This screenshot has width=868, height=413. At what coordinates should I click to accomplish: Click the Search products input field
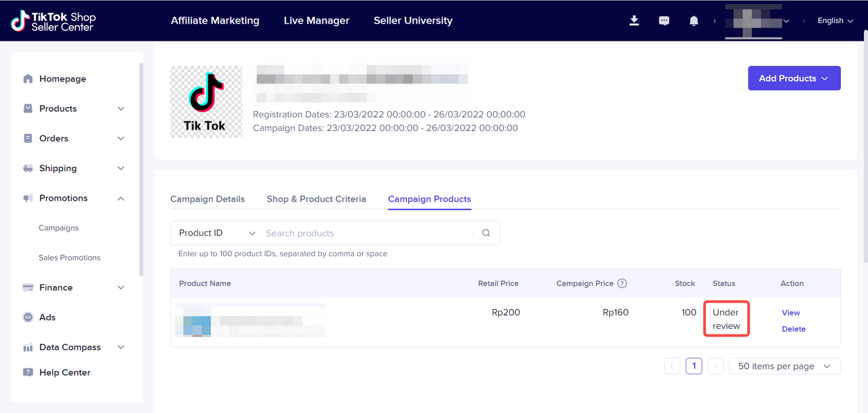[x=366, y=233]
